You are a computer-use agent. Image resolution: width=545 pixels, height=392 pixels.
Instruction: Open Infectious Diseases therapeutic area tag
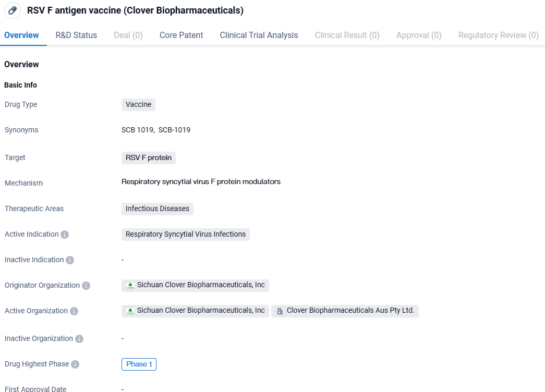[x=157, y=209]
